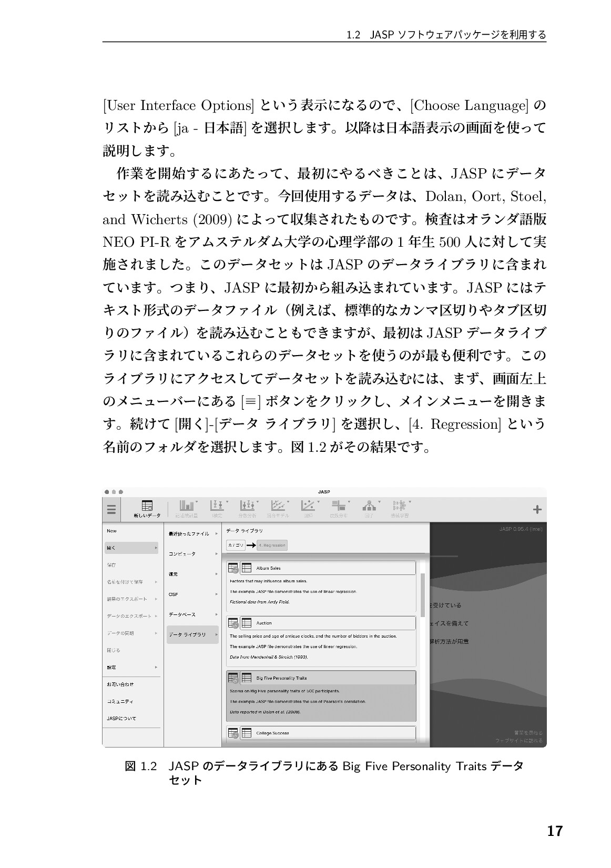Click the データ ライブラリ panel heading

(245, 531)
